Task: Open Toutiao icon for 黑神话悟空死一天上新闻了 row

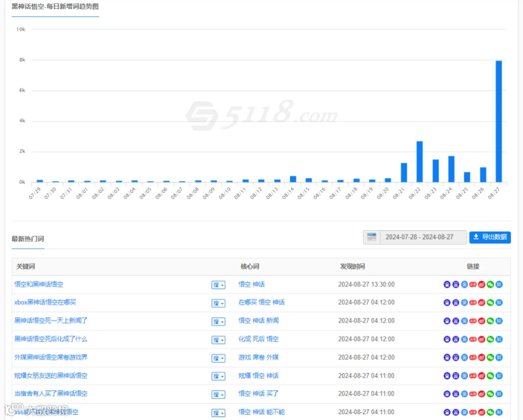Action: tap(473, 321)
